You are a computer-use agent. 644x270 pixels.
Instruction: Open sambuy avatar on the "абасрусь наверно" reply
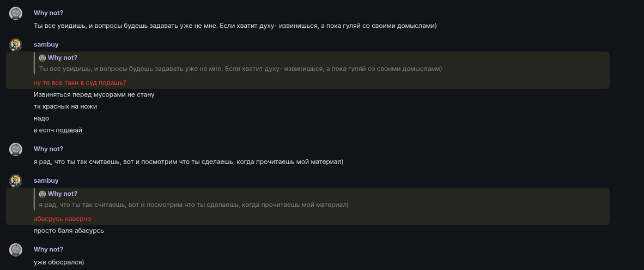pos(16,181)
